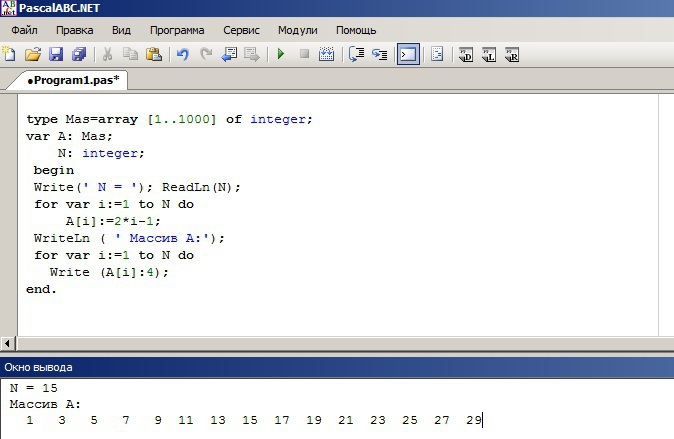674x439 pixels.
Task: Open a file with the folder icon
Action: point(33,54)
